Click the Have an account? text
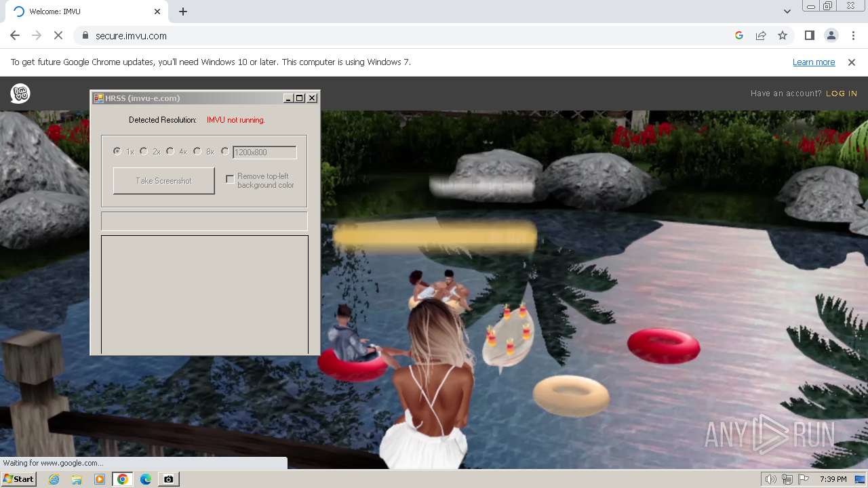This screenshot has width=868, height=488. point(786,94)
